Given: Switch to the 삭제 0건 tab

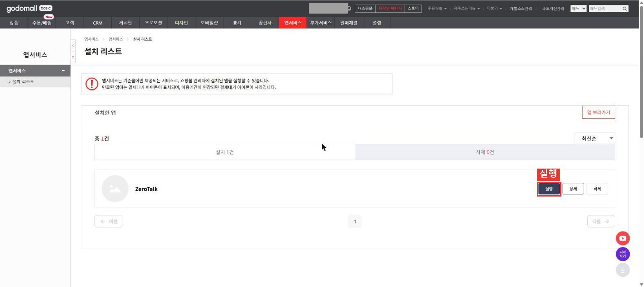Looking at the screenshot, I should [485, 152].
